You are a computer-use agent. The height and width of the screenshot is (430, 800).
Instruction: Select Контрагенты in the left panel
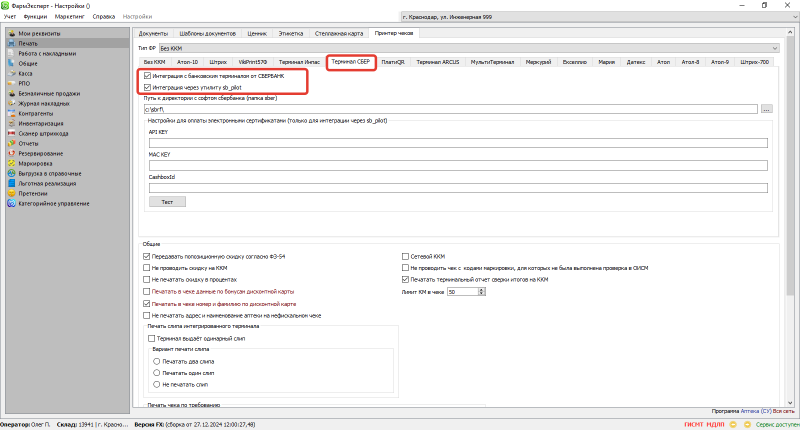tap(37, 113)
